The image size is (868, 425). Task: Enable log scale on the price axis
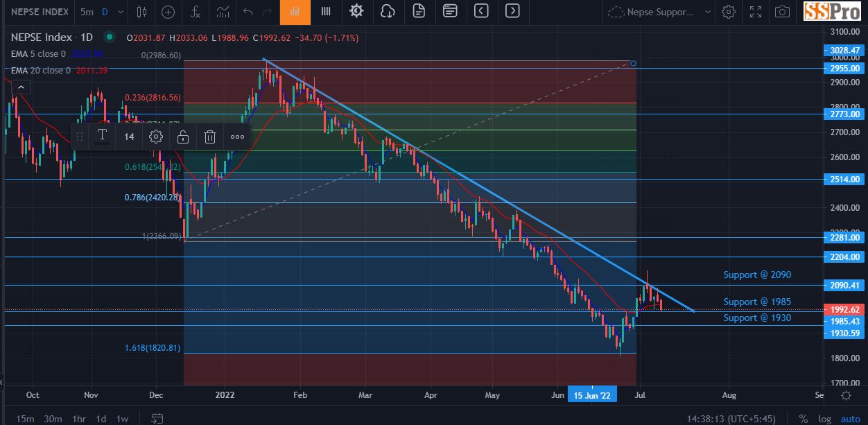[825, 419]
